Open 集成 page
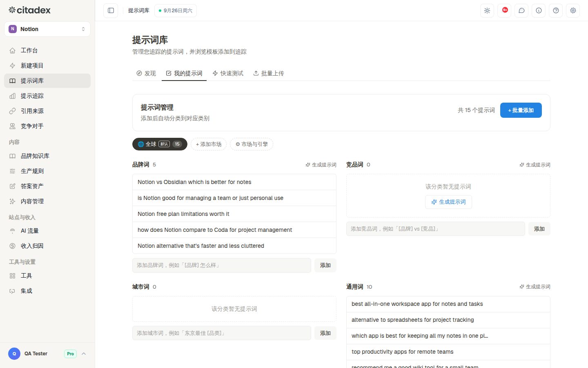Viewport: 588px width, 368px height. 47,291
